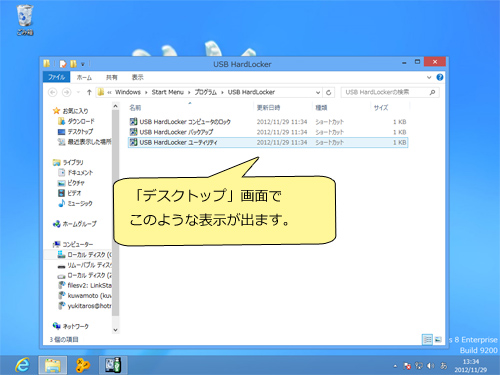Open Action Center flag tray icon

click(x=407, y=366)
